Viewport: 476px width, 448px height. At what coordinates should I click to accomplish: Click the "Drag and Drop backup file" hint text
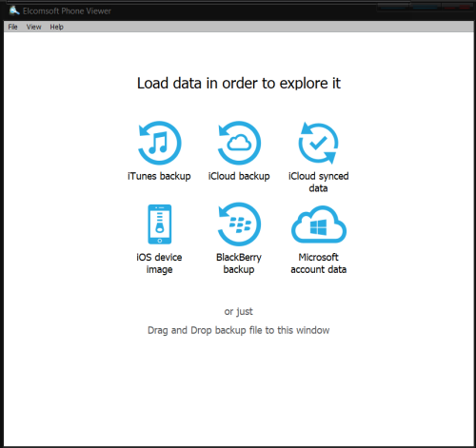tap(239, 330)
